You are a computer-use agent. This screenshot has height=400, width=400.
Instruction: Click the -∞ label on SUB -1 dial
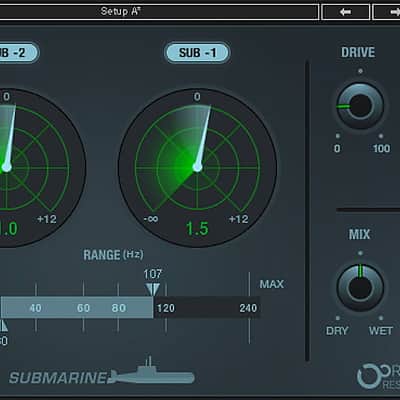[151, 219]
